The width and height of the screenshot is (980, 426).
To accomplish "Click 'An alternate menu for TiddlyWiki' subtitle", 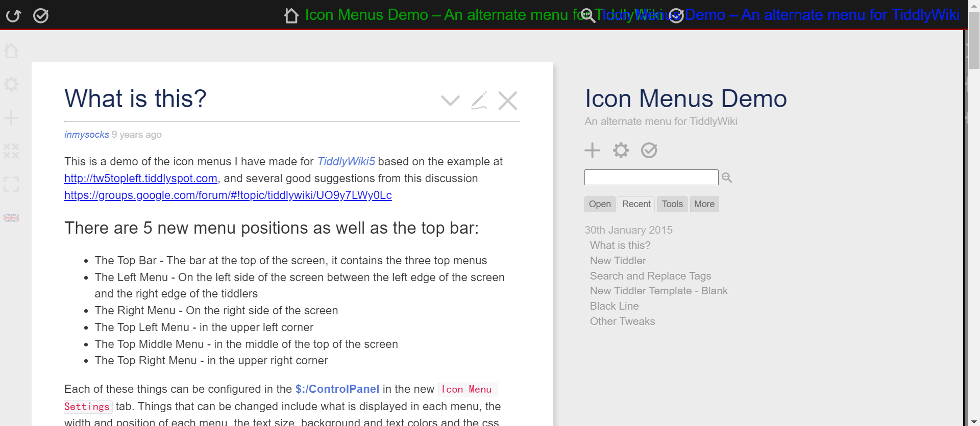I will pos(661,121).
